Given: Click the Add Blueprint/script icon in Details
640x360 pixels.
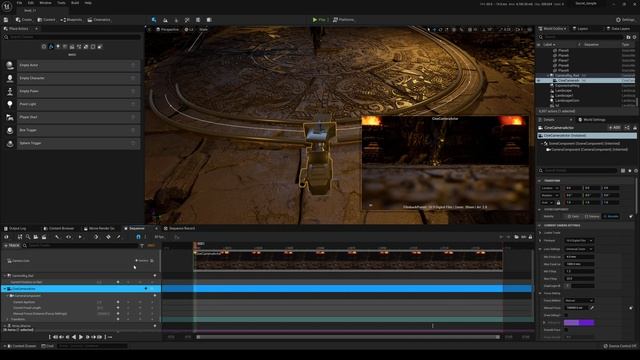Looking at the screenshot, I should 627,128.
